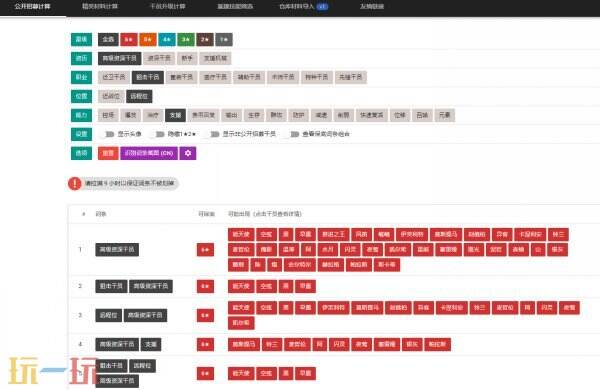The width and height of the screenshot is (600, 390).
Task: Select the 术师干员 class tag
Action: pyautogui.click(x=283, y=77)
